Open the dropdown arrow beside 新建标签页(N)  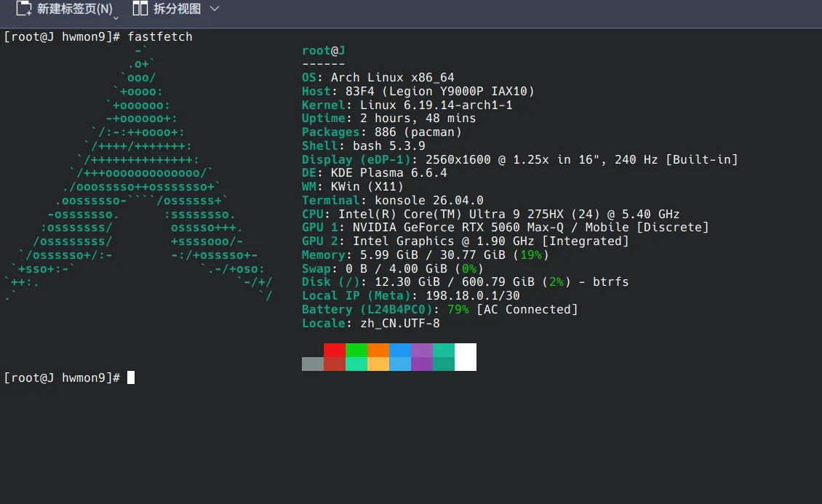(x=116, y=18)
